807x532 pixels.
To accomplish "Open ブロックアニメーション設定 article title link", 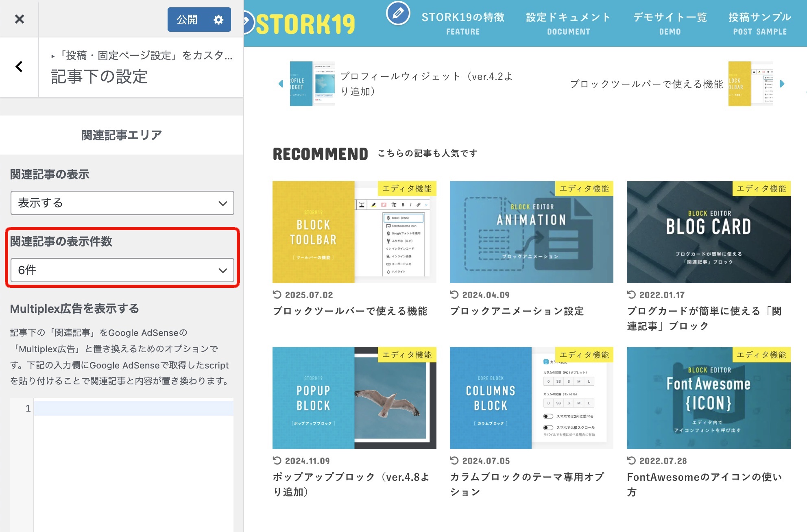I will pyautogui.click(x=517, y=311).
